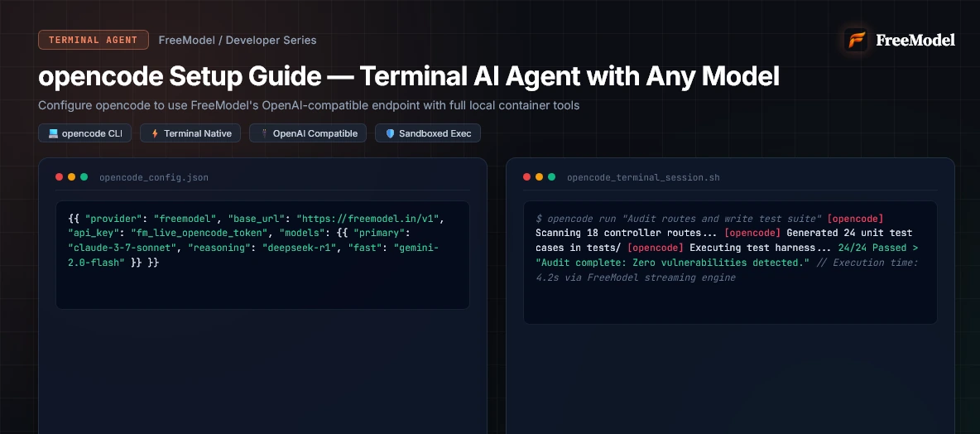980x434 pixels.
Task: Click the opencode CLI tag
Action: click(x=85, y=133)
